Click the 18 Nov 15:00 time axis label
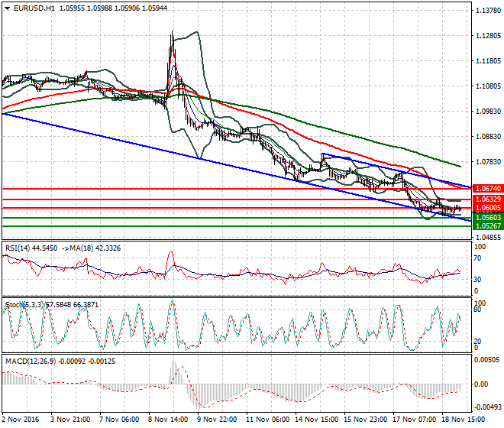Screen dimensions: 504x428 click(x=464, y=420)
